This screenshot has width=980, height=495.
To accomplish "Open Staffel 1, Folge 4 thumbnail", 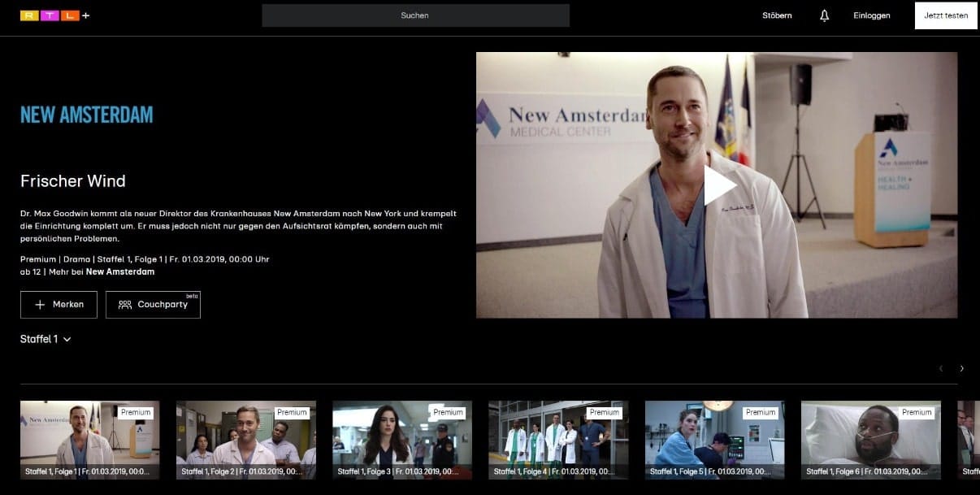I will pos(557,440).
